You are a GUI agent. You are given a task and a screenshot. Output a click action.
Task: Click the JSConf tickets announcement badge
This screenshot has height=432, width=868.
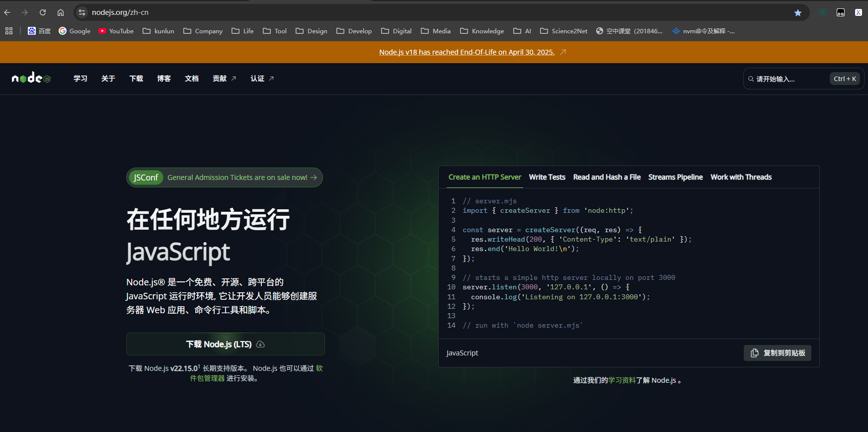point(225,177)
